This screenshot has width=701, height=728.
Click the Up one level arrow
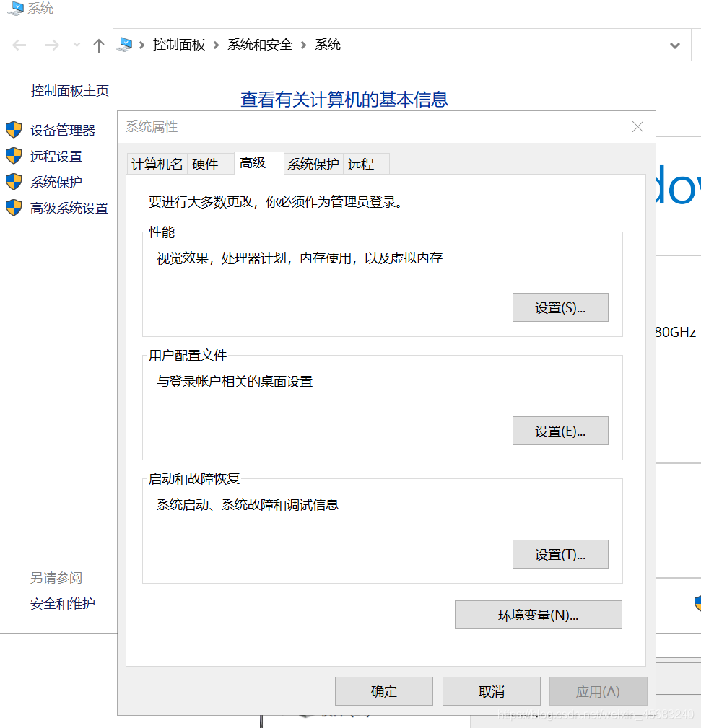tap(98, 45)
